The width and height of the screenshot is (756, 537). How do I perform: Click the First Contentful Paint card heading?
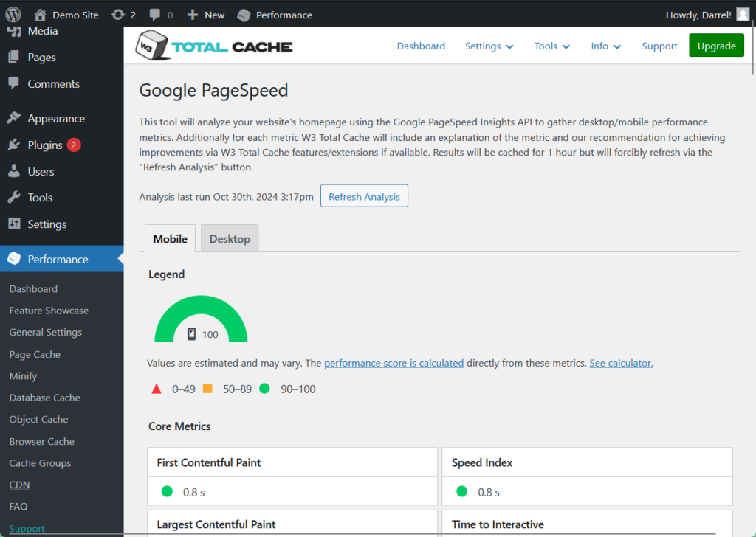click(209, 462)
